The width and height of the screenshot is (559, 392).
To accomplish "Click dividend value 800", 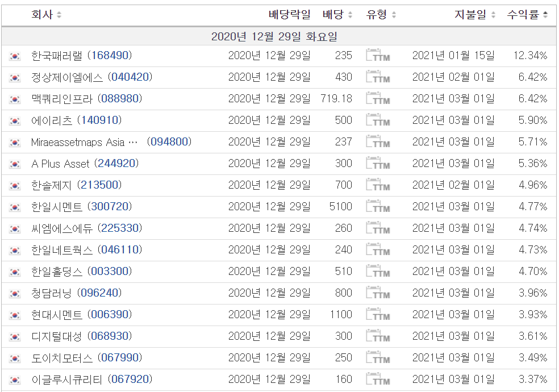I will [343, 293].
